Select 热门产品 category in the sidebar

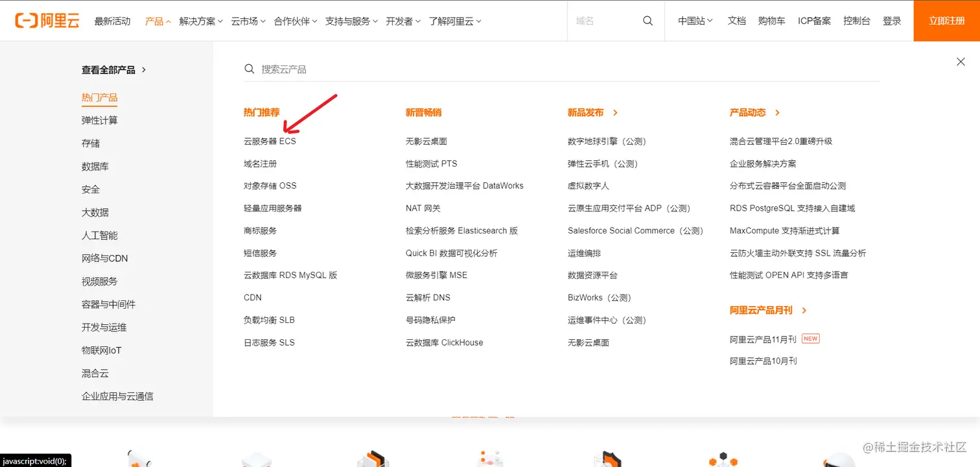coord(99,97)
